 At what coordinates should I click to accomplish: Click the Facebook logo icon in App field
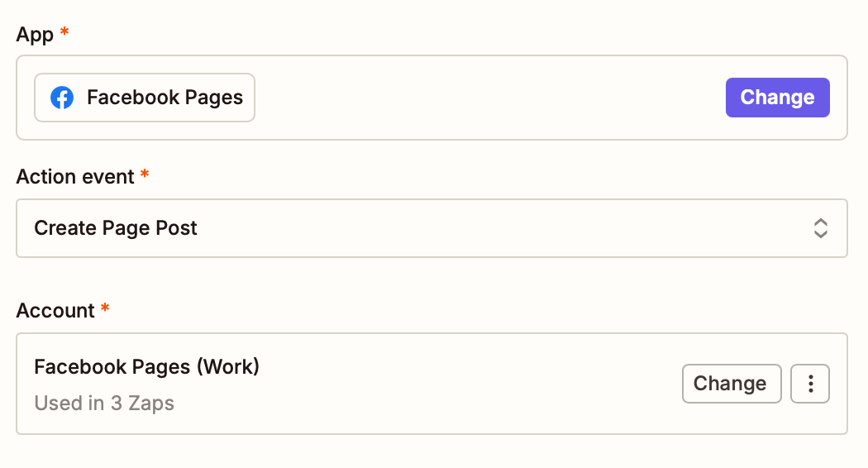62,98
